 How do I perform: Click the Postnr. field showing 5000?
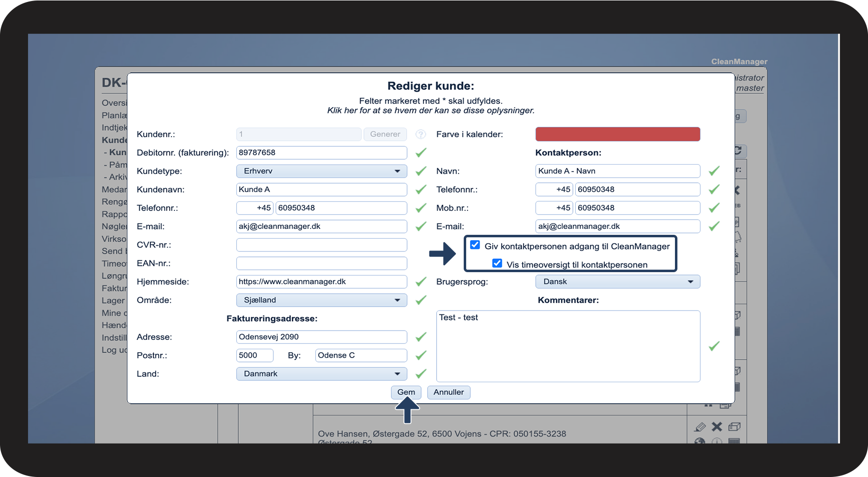pos(255,355)
